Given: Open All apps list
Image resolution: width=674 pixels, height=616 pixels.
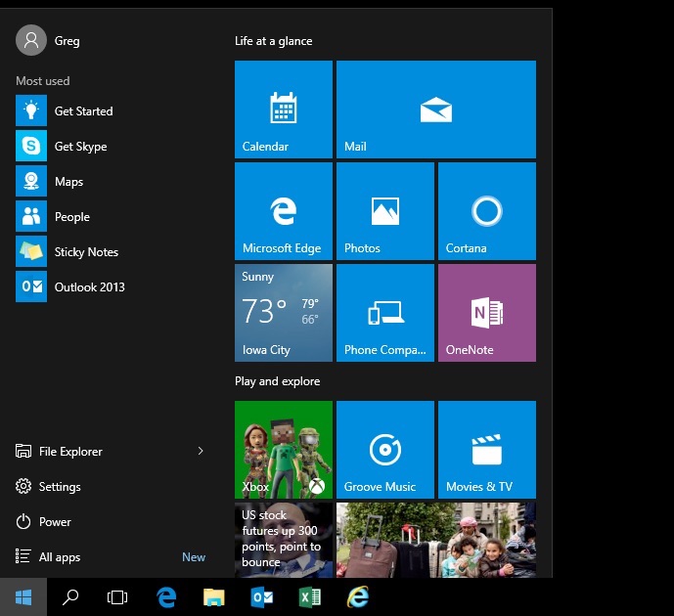Looking at the screenshot, I should pos(59,557).
